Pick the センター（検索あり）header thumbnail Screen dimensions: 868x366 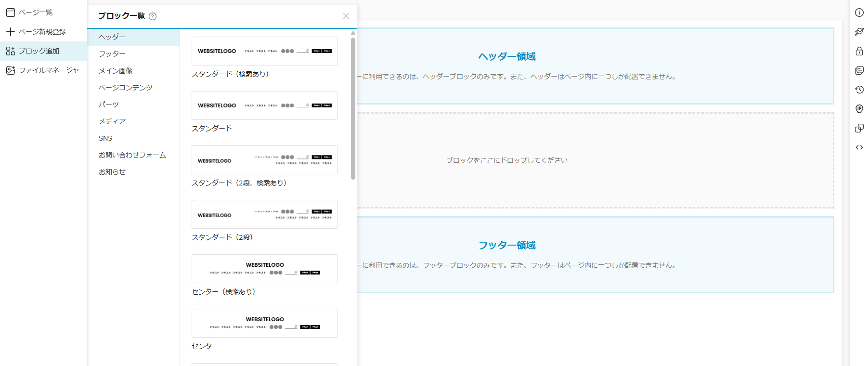coord(265,269)
